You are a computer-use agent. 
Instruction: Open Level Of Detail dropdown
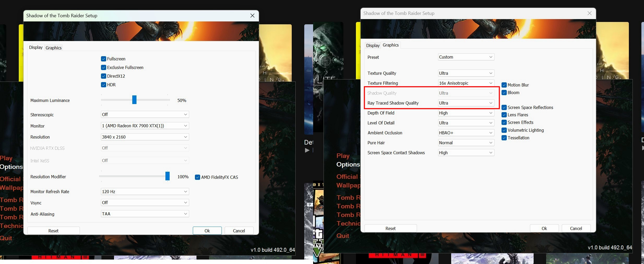(x=466, y=123)
